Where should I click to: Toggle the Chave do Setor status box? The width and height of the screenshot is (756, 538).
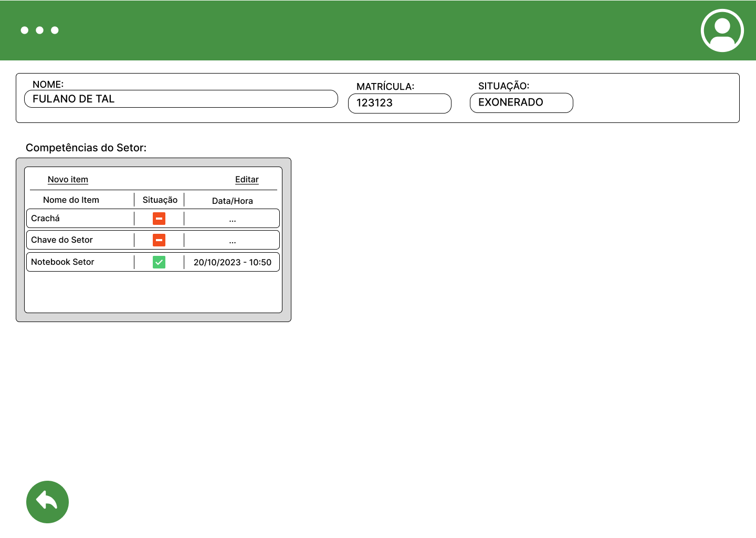tap(159, 240)
